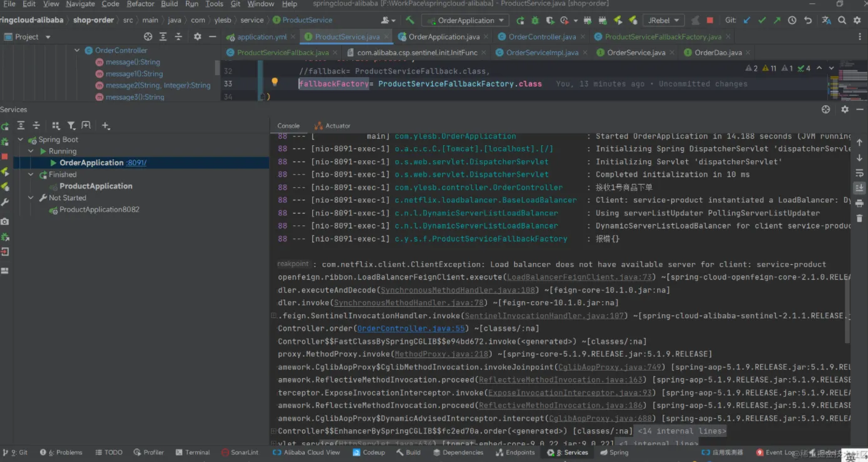Click the wrench edit configuration icon in sidebar
This screenshot has height=462, width=868.
point(5,202)
